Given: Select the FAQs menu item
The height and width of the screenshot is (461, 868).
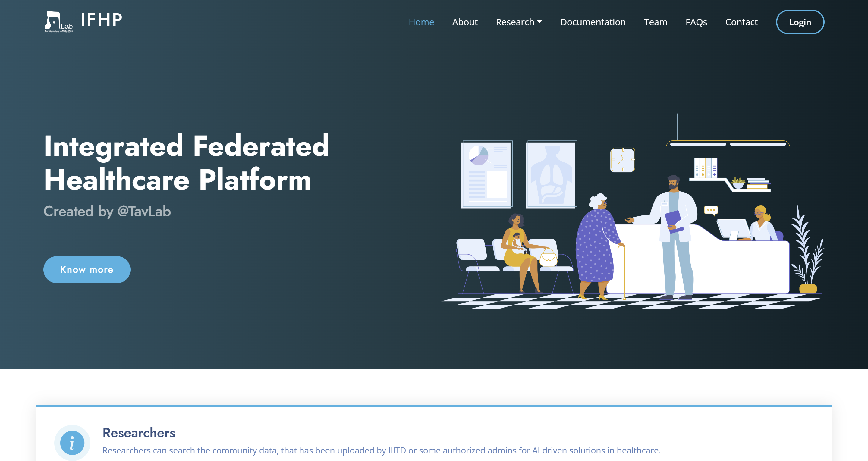Looking at the screenshot, I should coord(696,22).
